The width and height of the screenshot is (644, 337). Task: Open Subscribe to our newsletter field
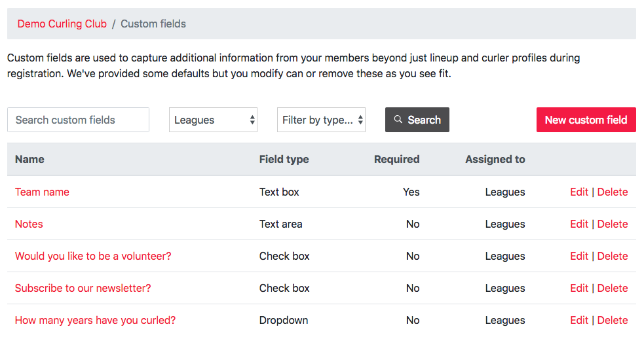pos(83,288)
